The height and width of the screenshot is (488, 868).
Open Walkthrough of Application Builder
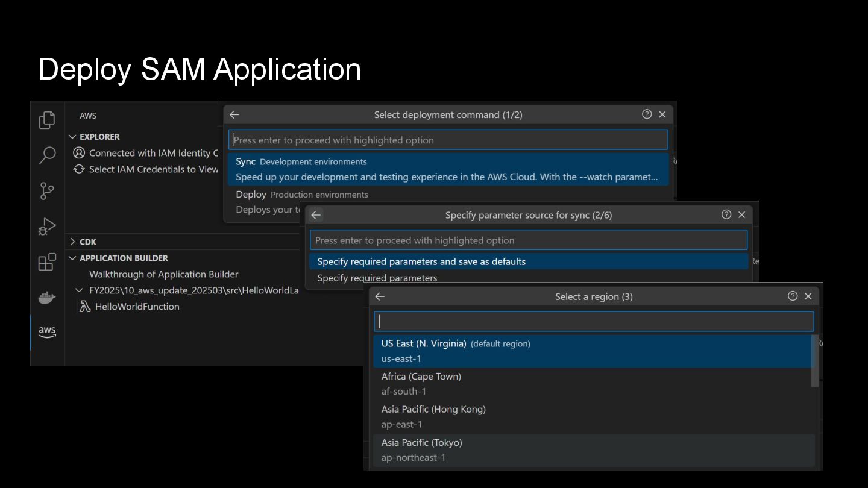click(x=163, y=274)
